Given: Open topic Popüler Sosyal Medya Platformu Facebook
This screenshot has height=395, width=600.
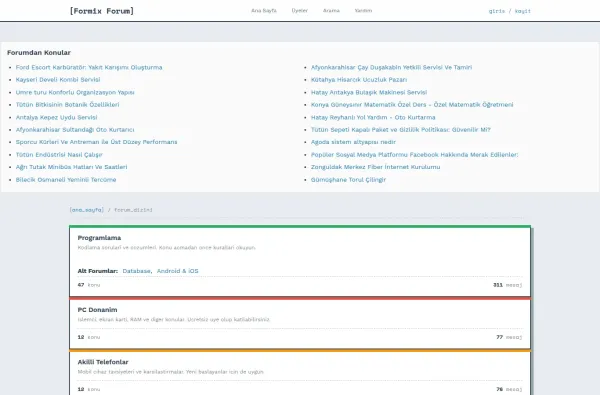Looking at the screenshot, I should (x=414, y=155).
